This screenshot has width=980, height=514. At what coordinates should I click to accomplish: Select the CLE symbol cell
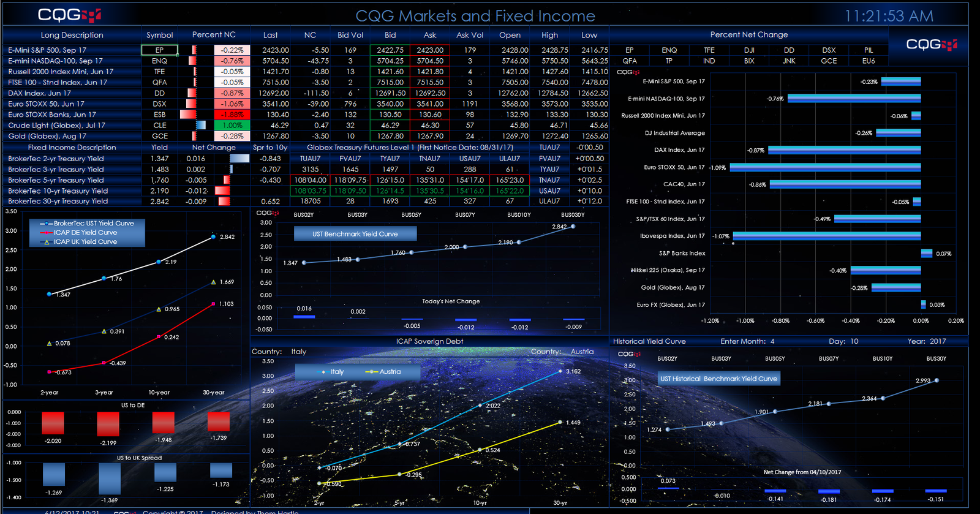(x=159, y=125)
